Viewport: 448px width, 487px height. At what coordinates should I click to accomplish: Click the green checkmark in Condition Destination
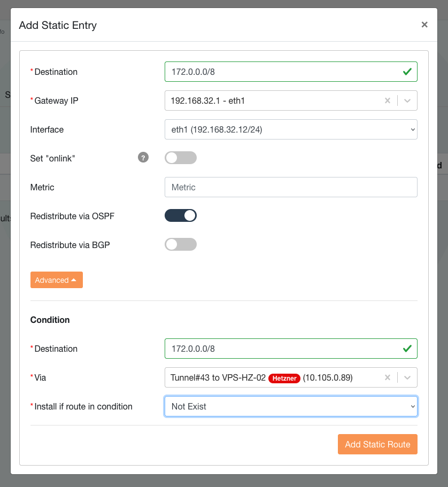[x=407, y=349]
